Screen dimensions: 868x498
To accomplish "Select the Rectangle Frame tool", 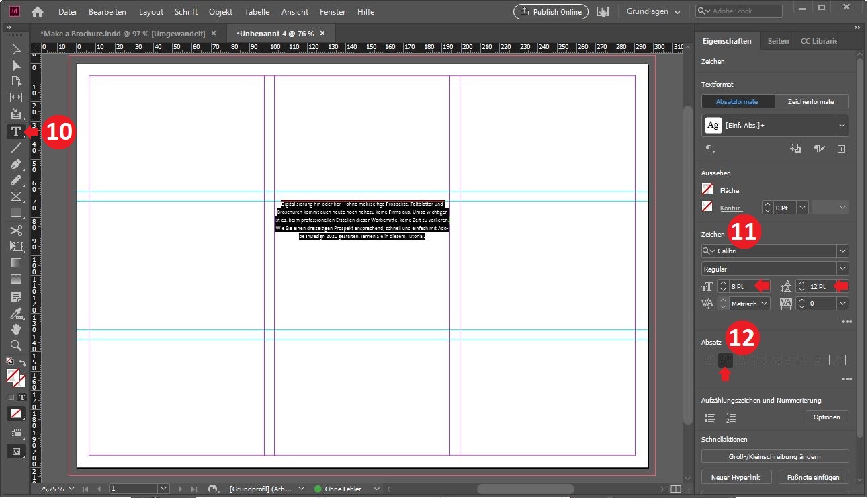I will coord(16,197).
